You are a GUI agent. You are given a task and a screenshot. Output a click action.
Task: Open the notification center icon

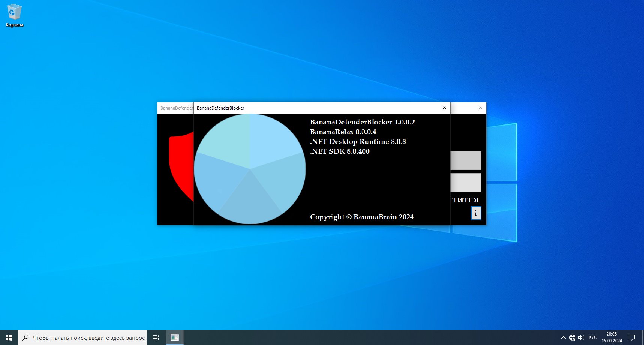pyautogui.click(x=632, y=337)
